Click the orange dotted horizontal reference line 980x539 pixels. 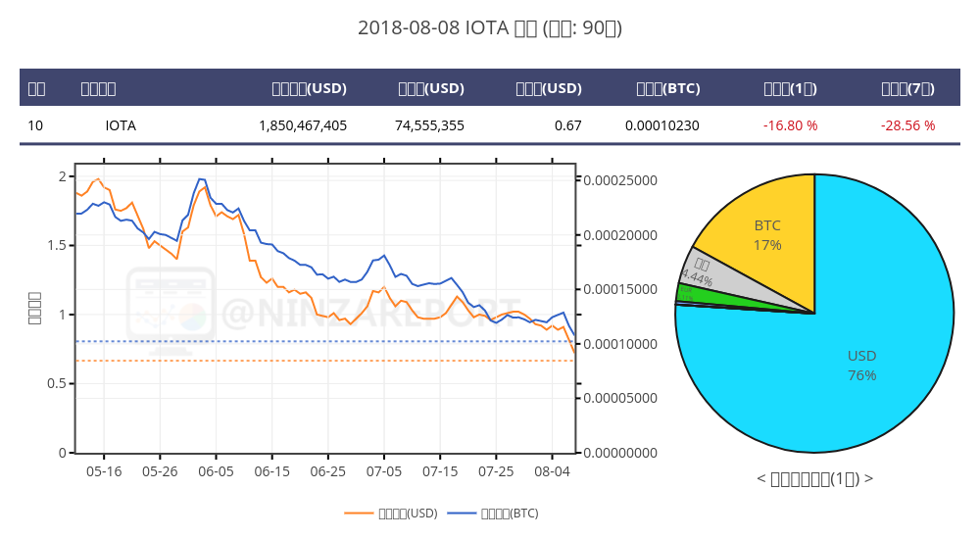324,361
